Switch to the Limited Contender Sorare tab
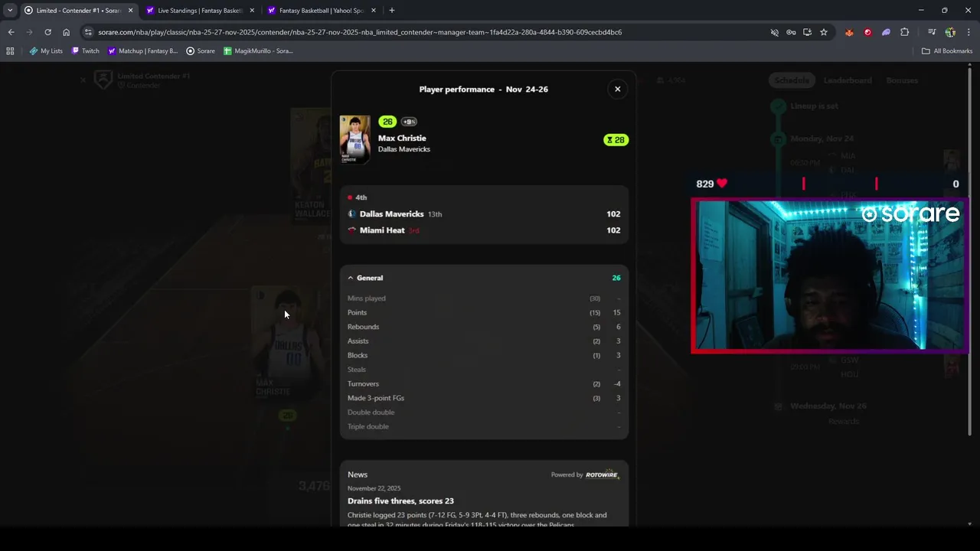Image resolution: width=980 pixels, height=551 pixels. (78, 11)
